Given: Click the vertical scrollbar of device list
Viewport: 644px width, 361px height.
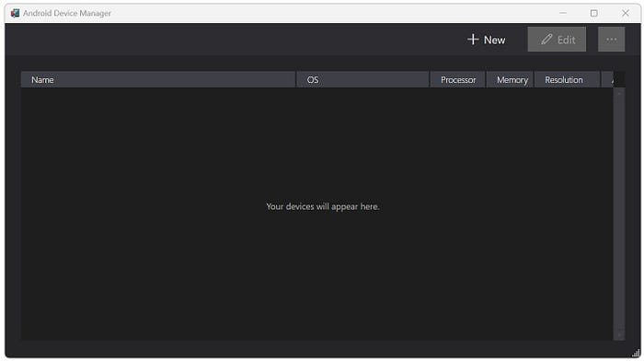Looking at the screenshot, I should tap(619, 214).
